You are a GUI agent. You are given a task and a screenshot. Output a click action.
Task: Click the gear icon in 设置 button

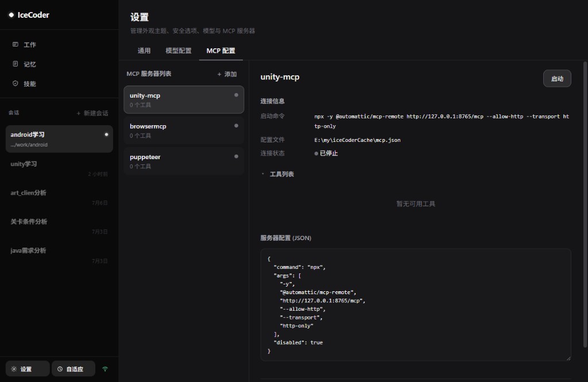click(14, 369)
